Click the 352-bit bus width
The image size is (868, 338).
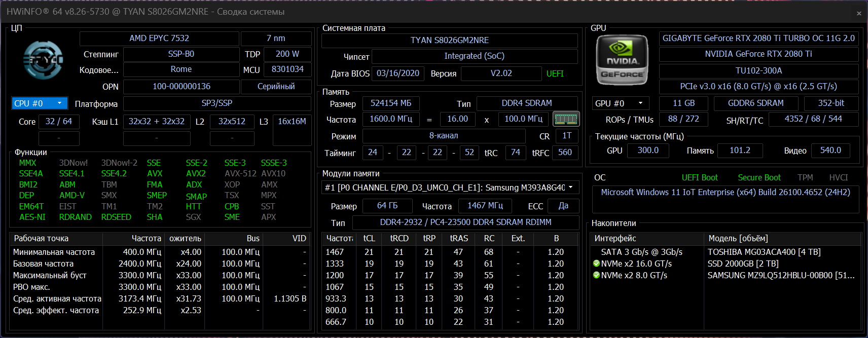tap(831, 103)
